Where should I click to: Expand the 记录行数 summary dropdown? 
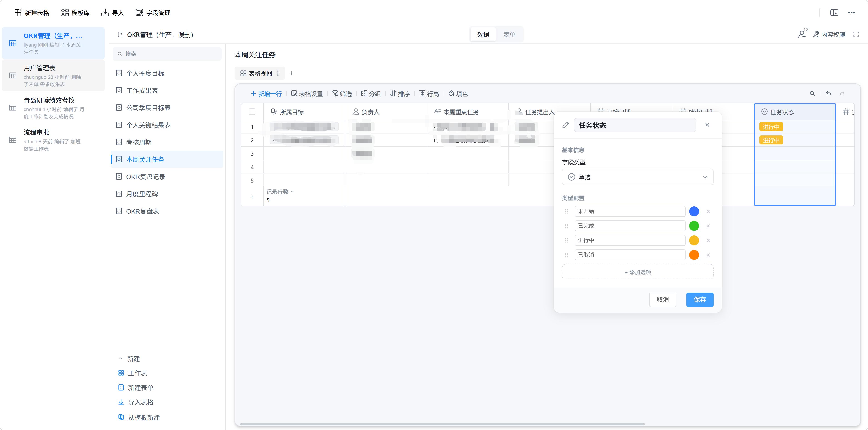[280, 192]
